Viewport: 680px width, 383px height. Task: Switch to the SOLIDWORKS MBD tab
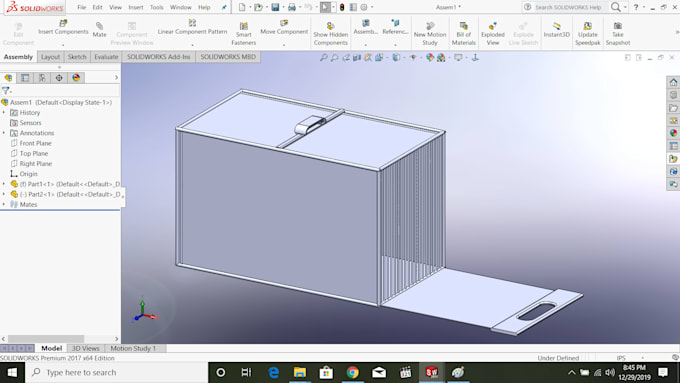(x=228, y=57)
